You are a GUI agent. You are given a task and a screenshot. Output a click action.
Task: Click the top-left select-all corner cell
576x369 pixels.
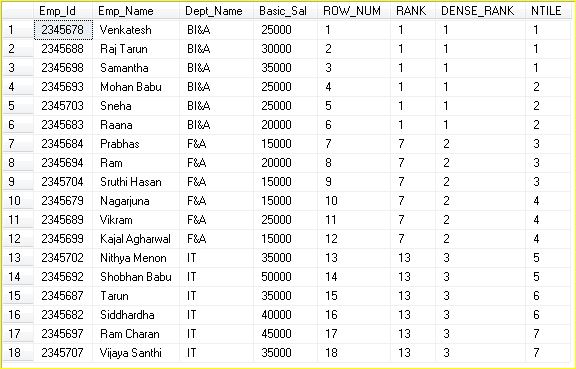18,11
